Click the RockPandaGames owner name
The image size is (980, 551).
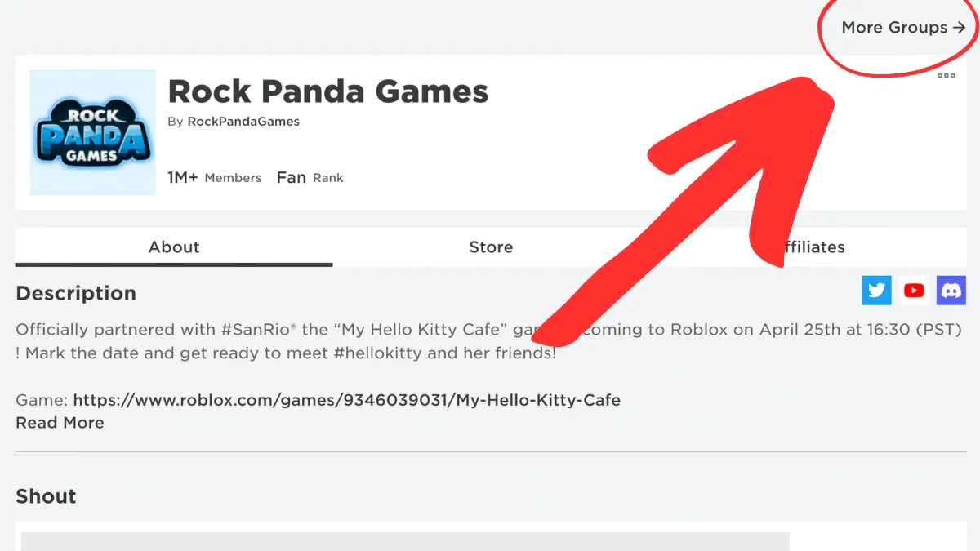243,121
